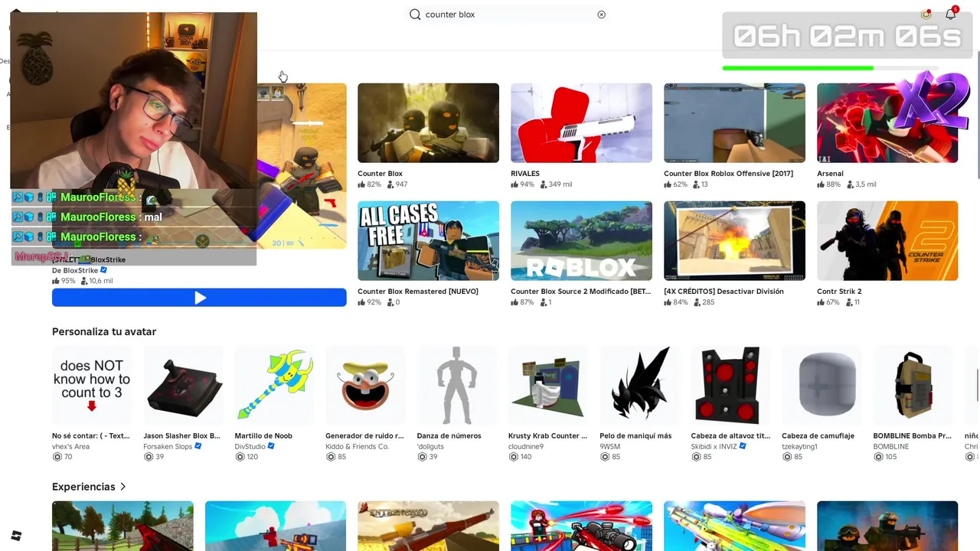The height and width of the screenshot is (551, 980).
Task: Open creator link vhex's Area
Action: pos(70,446)
